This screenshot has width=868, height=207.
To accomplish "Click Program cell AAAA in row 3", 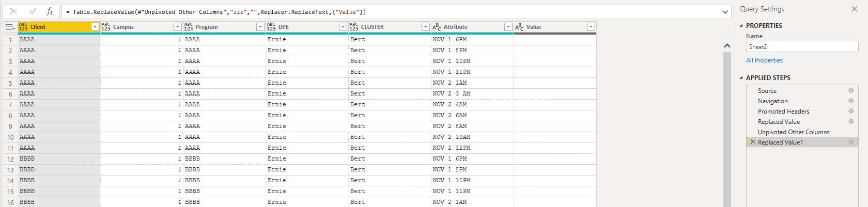I will (x=224, y=61).
